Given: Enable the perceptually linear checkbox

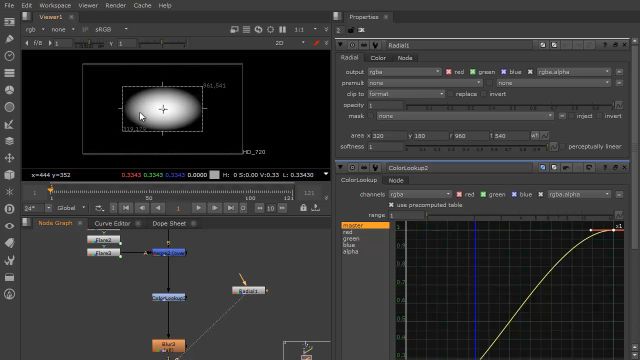Looking at the screenshot, I should (563, 146).
